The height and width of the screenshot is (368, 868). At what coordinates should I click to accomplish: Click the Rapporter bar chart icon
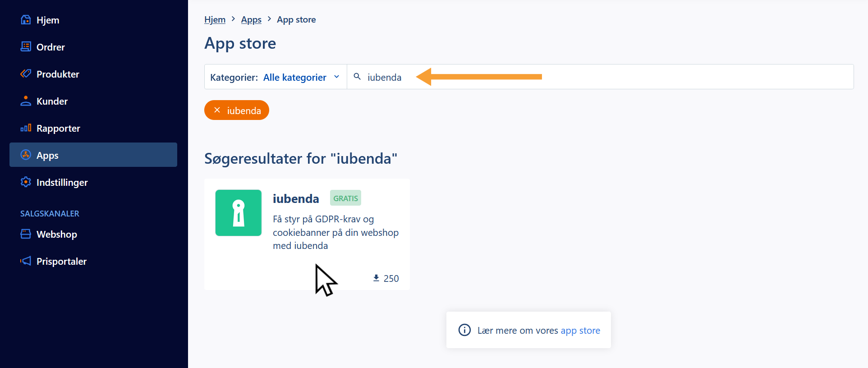click(26, 128)
